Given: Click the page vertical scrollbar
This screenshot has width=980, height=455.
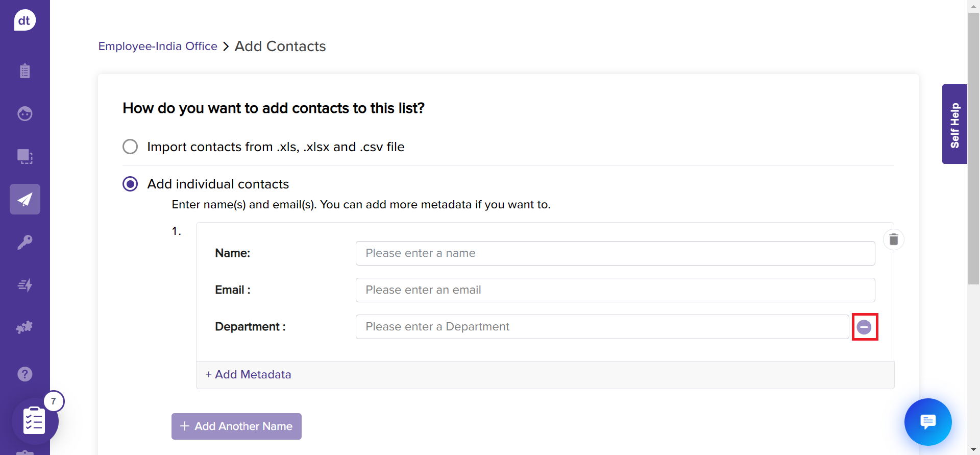Looking at the screenshot, I should [973, 148].
